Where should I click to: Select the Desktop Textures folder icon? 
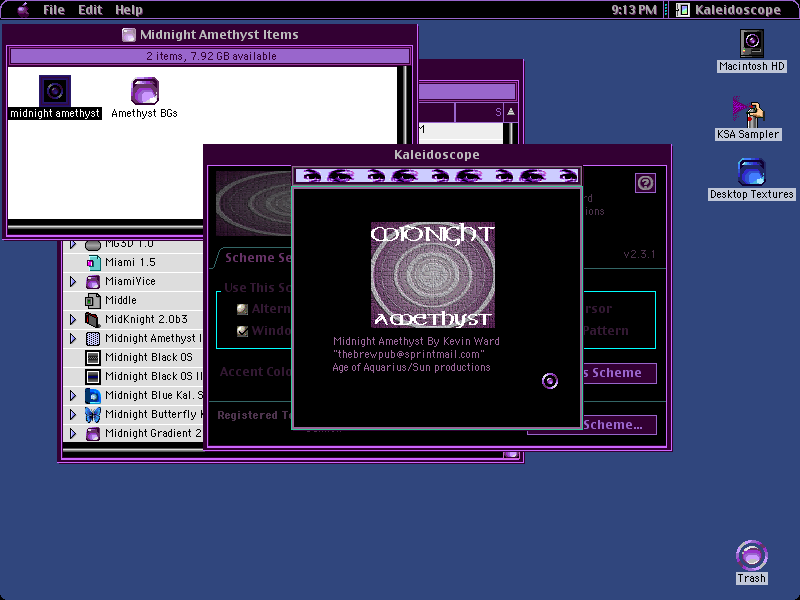(x=752, y=172)
